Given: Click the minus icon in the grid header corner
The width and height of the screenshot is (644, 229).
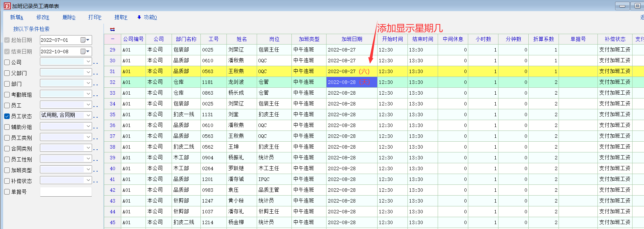Looking at the screenshot, I should coord(113,39).
